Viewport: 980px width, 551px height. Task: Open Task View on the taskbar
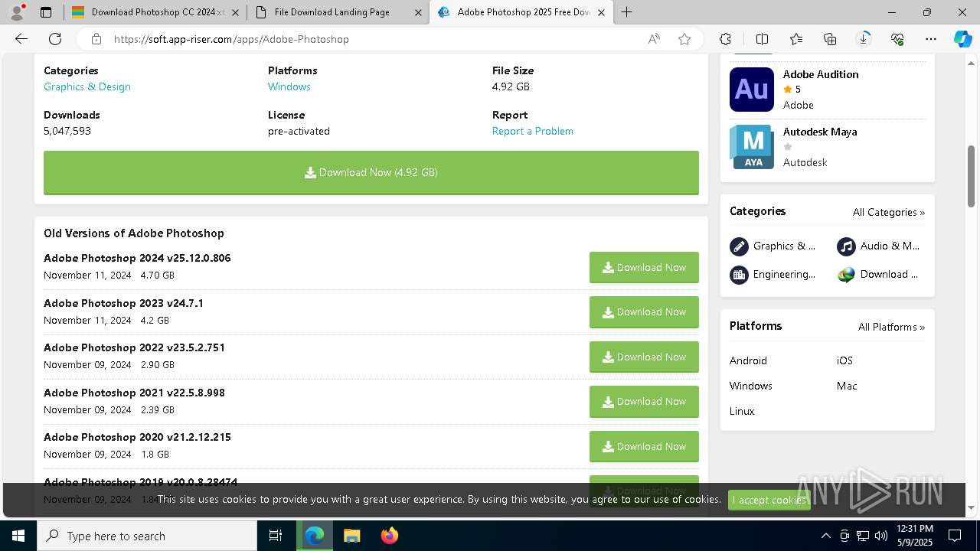276,536
